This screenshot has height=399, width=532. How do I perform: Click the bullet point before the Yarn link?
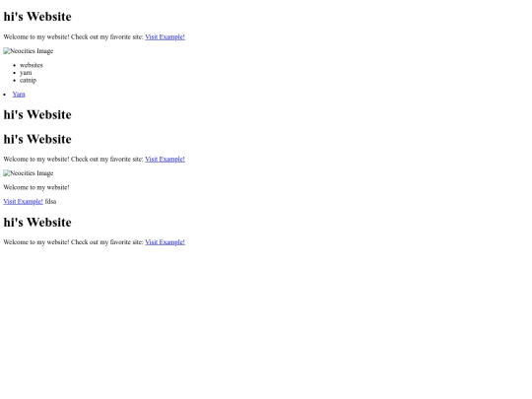tap(4, 95)
